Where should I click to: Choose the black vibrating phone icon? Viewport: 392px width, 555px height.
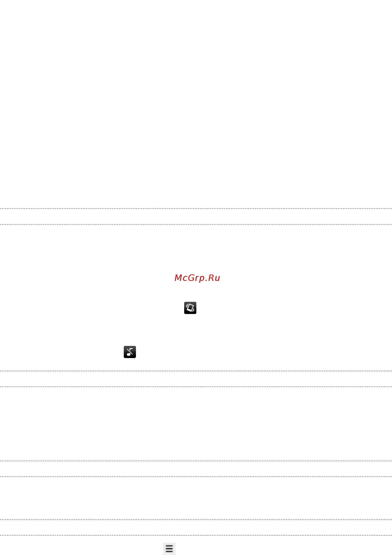[190, 308]
